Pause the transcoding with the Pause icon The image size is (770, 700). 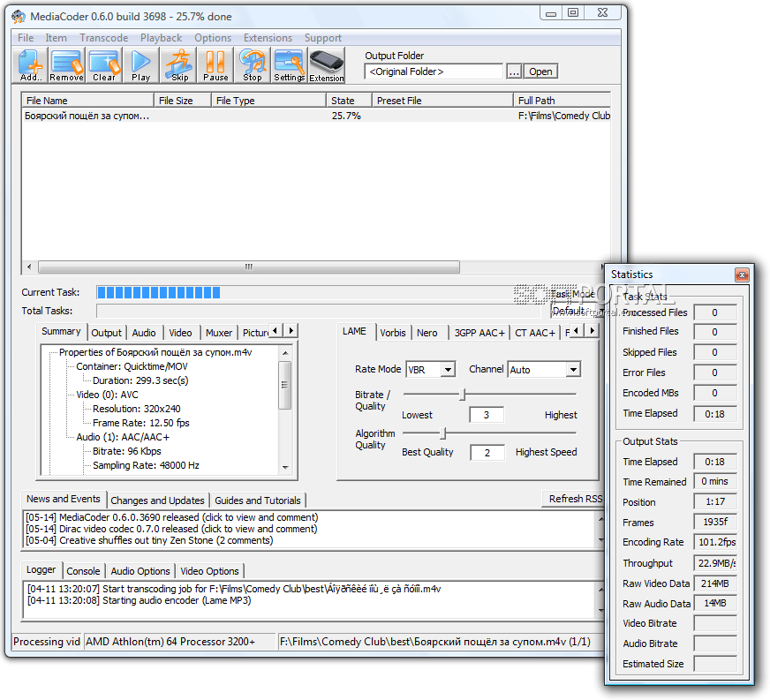(x=215, y=65)
